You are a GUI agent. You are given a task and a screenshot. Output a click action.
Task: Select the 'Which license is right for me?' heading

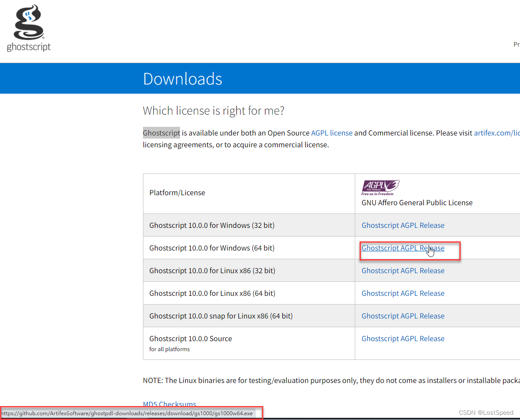click(213, 111)
